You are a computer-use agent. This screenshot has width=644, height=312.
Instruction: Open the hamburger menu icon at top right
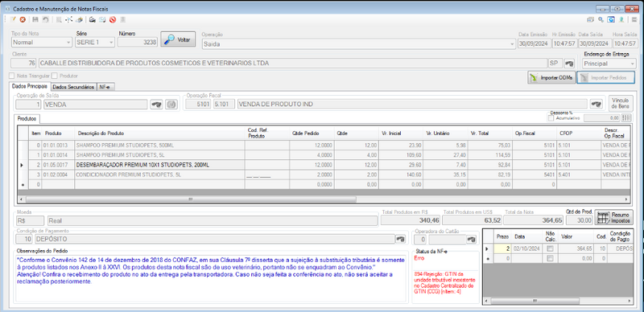[634, 19]
